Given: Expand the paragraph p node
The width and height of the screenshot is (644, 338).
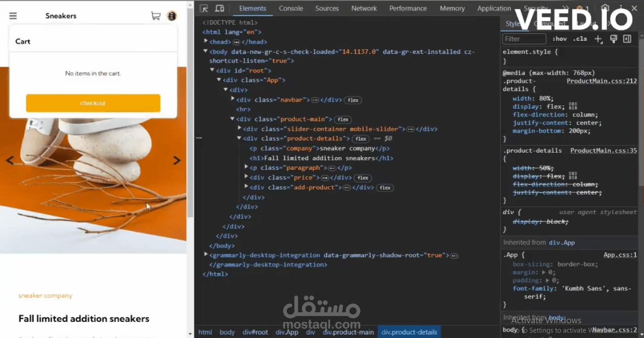Looking at the screenshot, I should coord(246,167).
